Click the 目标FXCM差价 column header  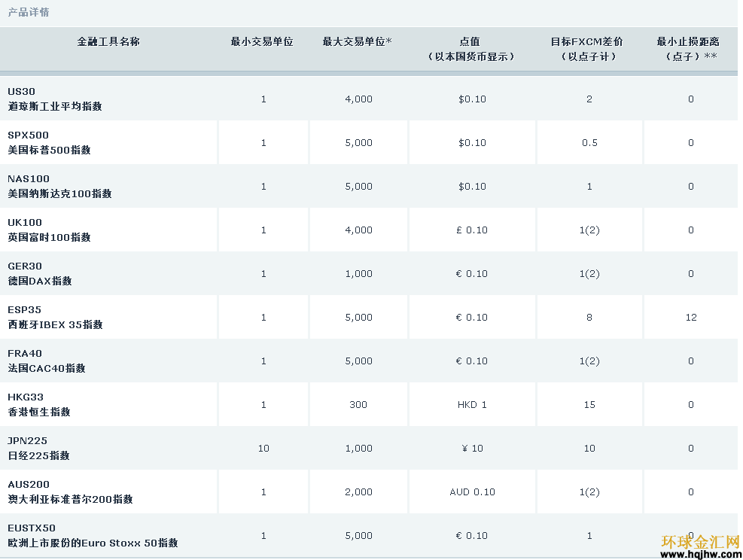586,41
